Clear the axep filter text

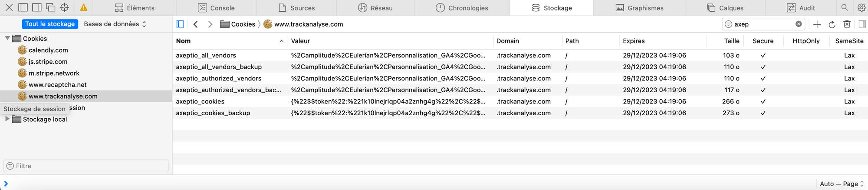point(799,24)
